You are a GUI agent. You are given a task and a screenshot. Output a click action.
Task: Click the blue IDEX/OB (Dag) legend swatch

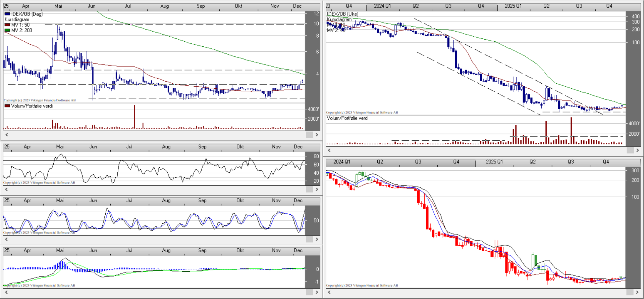[7, 14]
